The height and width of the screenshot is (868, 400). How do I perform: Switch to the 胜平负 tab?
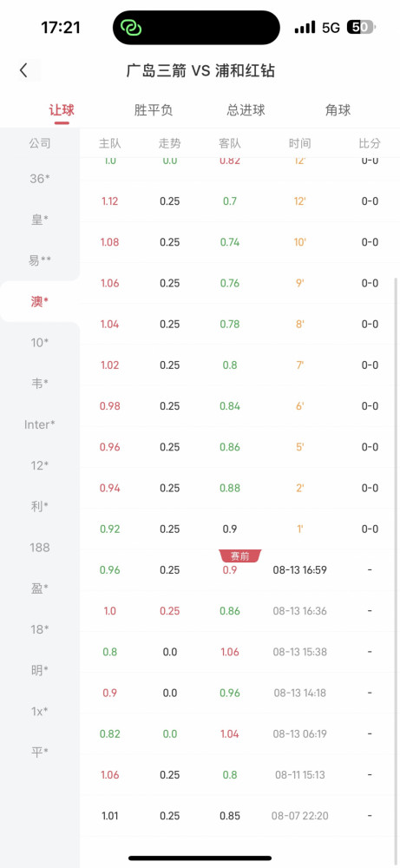[154, 110]
